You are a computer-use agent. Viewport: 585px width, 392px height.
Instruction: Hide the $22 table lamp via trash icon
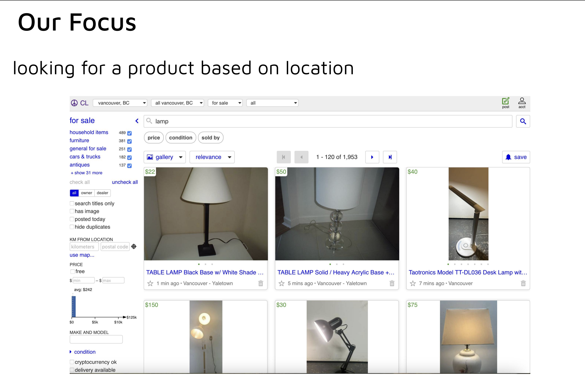pyautogui.click(x=261, y=283)
